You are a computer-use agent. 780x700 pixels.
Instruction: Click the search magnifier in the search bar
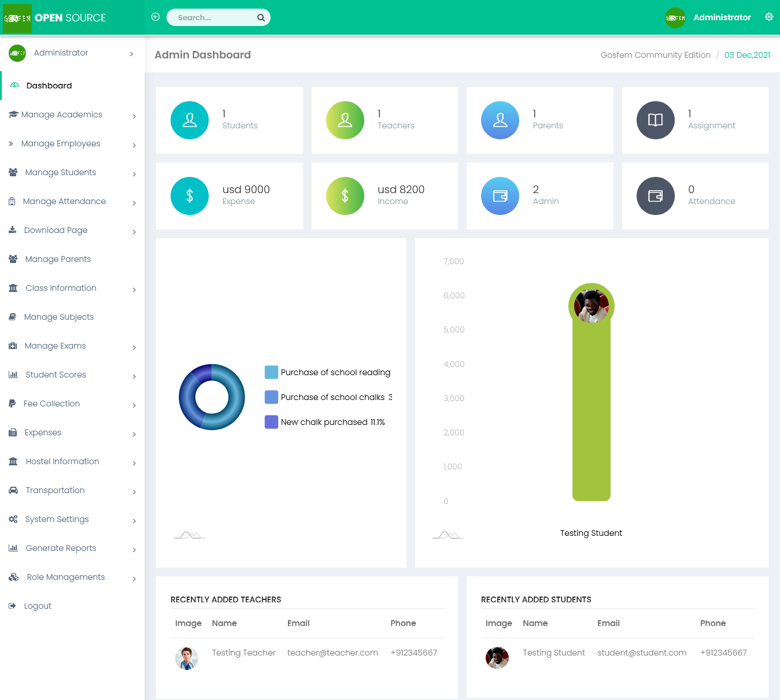[x=261, y=17]
